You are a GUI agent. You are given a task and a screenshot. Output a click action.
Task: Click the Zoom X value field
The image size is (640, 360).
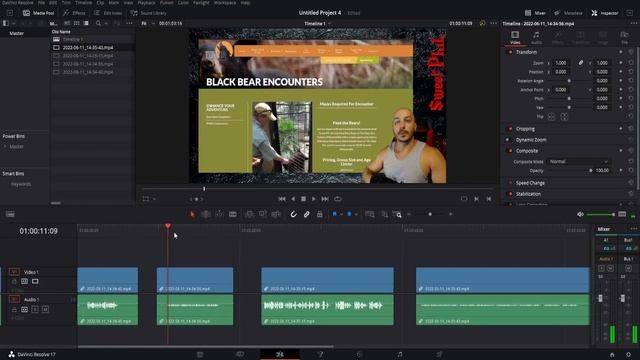pyautogui.click(x=561, y=63)
